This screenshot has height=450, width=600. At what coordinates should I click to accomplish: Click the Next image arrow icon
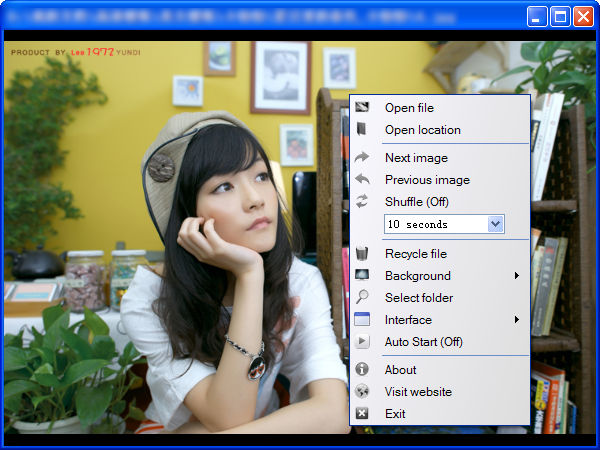(x=362, y=158)
